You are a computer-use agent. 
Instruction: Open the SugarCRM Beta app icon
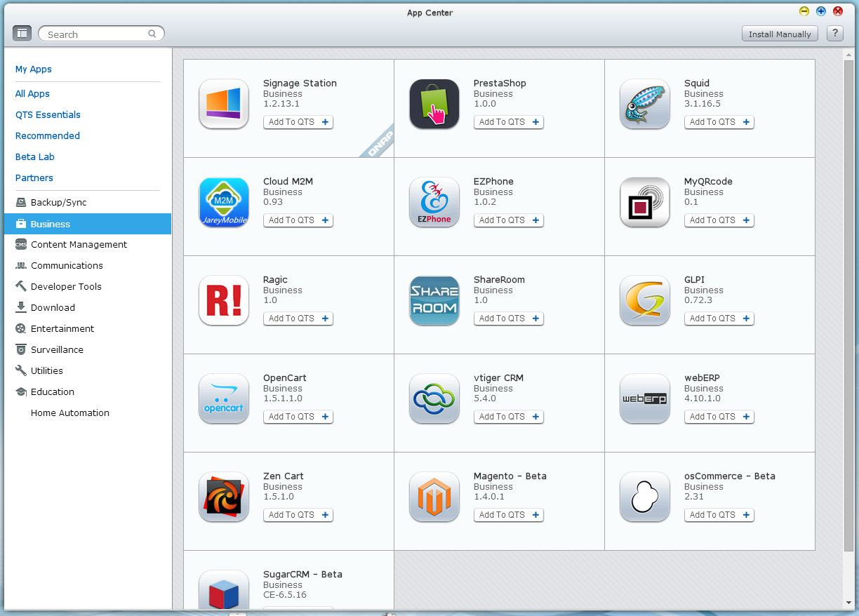pyautogui.click(x=224, y=589)
